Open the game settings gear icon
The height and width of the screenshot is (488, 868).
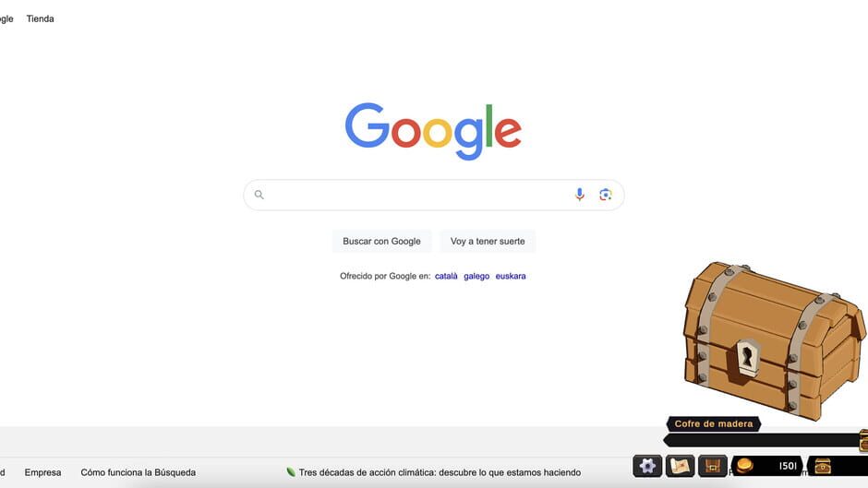[647, 466]
